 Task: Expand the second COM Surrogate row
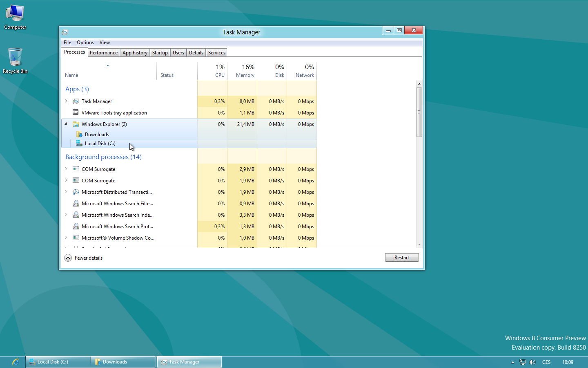coord(66,180)
